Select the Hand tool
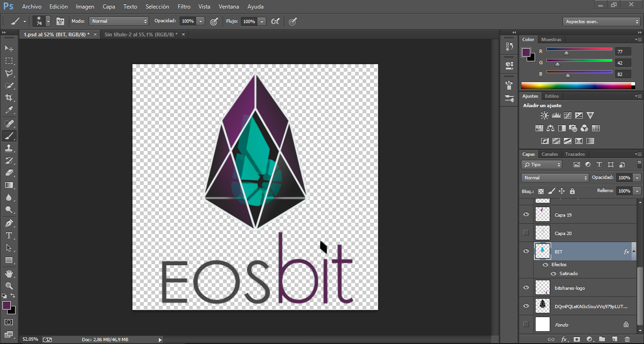This screenshot has height=344, width=644. click(x=9, y=273)
